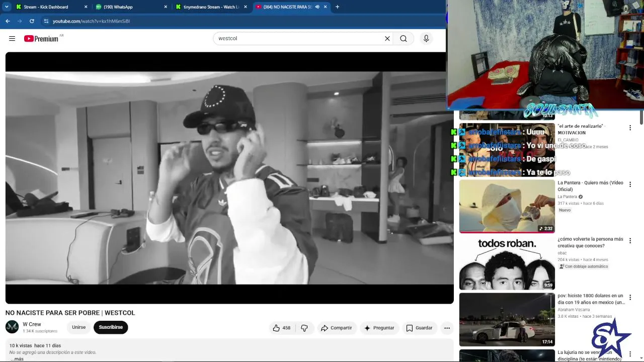Screen dimensions: 644x362
Task: Open a new browser tab
Action: coord(337,7)
